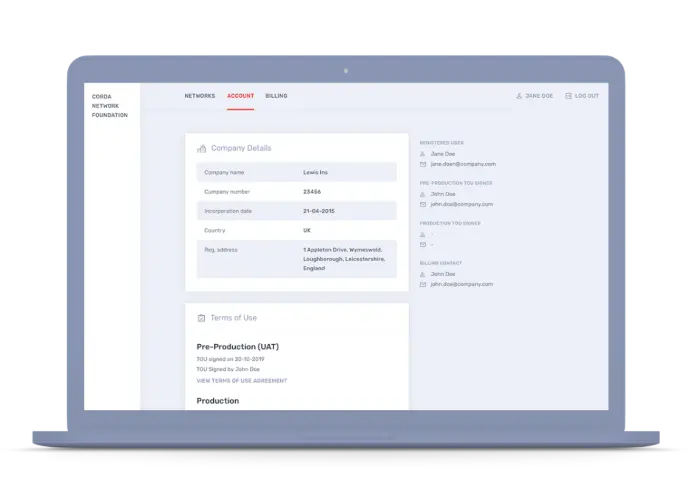The width and height of the screenshot is (690, 487).
Task: Click john.doe@company.com under Billing Contact
Action: [462, 285]
